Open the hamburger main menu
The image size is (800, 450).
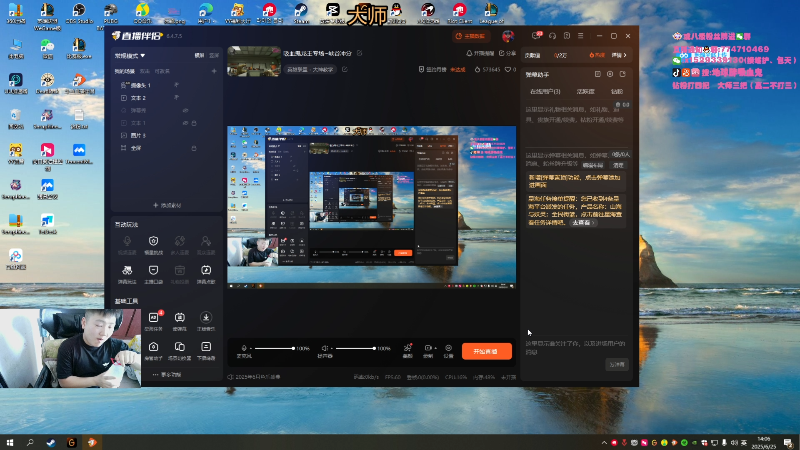(581, 36)
